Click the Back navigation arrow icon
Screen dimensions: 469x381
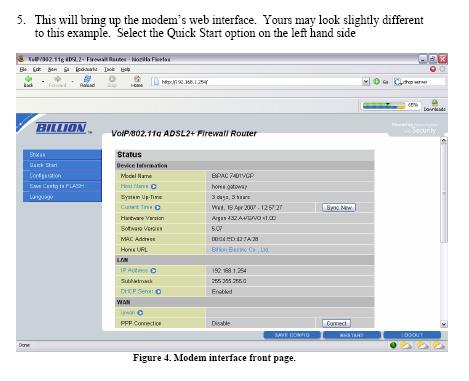click(28, 79)
